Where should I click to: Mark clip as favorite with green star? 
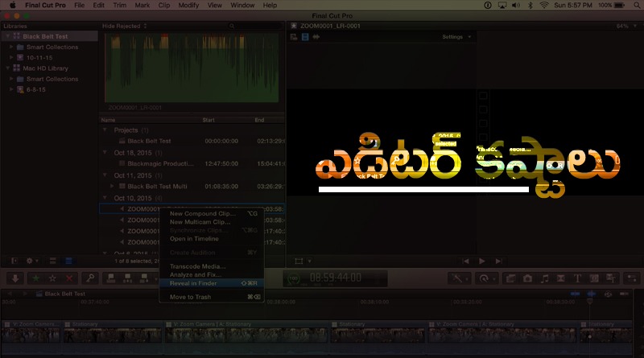35,278
